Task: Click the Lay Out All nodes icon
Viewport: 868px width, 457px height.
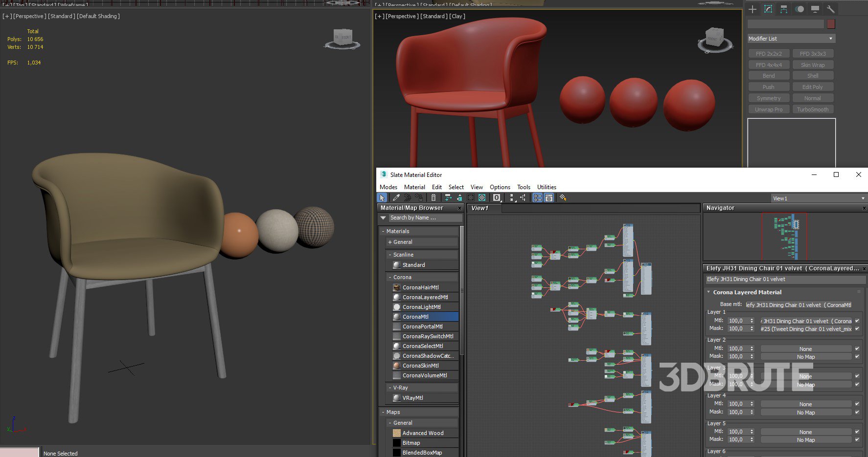Action: pos(511,197)
